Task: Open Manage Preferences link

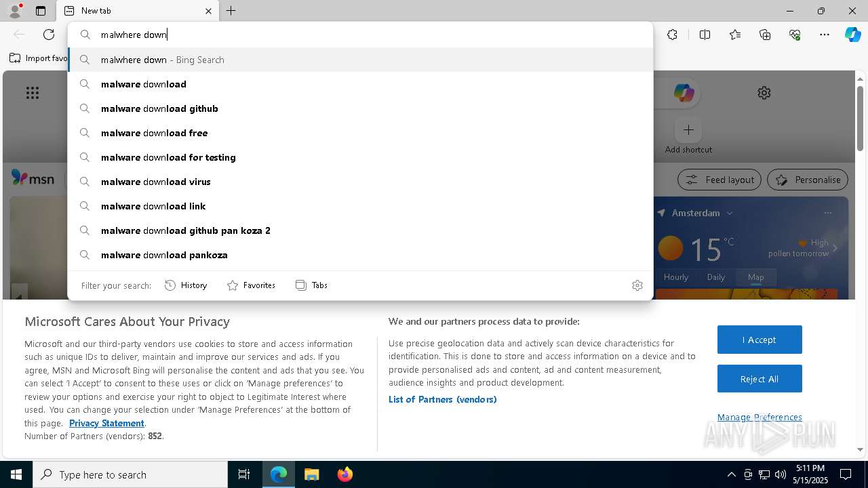Action: pos(759,417)
